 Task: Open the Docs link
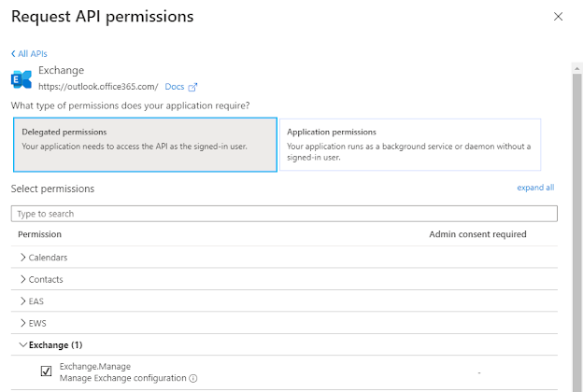pyautogui.click(x=174, y=87)
